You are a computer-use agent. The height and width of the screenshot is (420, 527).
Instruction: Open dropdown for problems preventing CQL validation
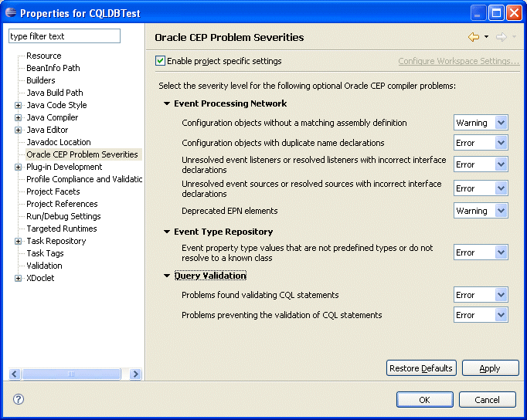[481, 315]
